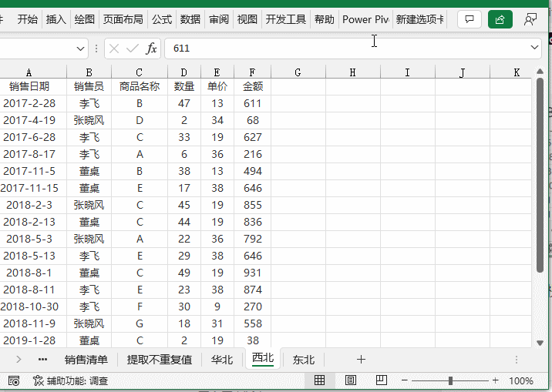Confirm entry with checkmark icon
Image resolution: width=552 pixels, height=392 pixels.
[133, 49]
